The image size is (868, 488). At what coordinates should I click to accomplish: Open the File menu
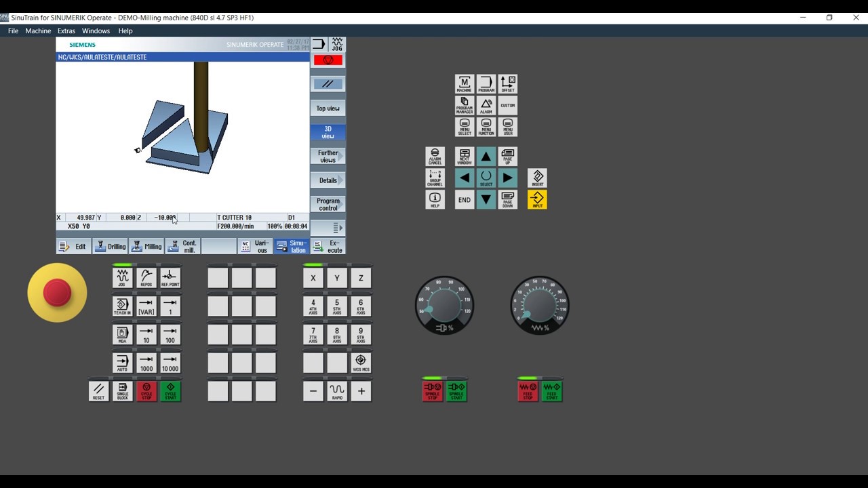point(13,30)
